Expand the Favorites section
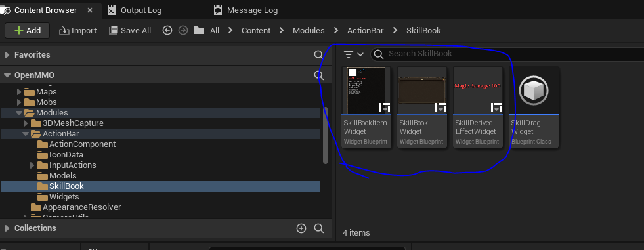The height and width of the screenshot is (250, 644). [7, 54]
